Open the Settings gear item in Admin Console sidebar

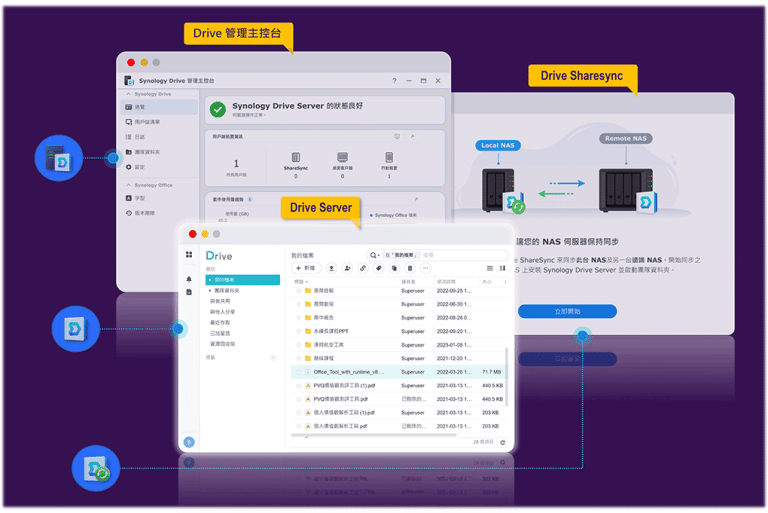[x=159, y=167]
